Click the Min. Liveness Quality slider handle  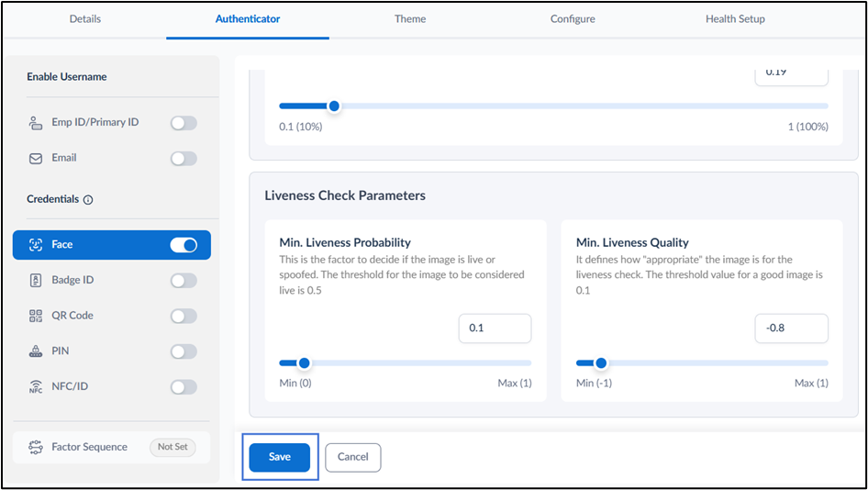601,363
